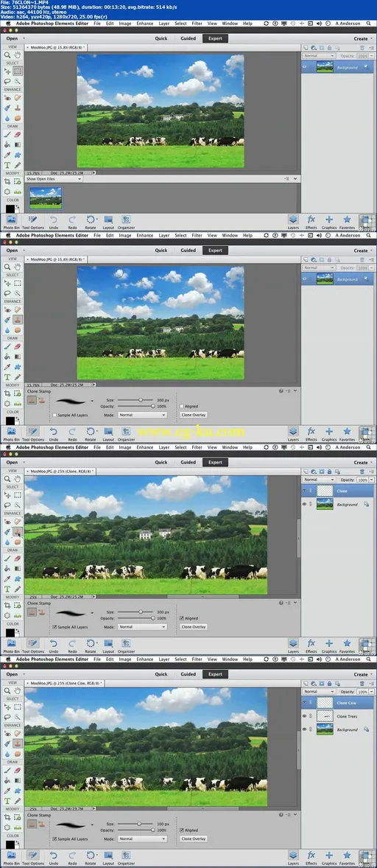The image size is (377, 868).
Task: Pick the Hand tool in the top frame
Action: tap(18, 55)
